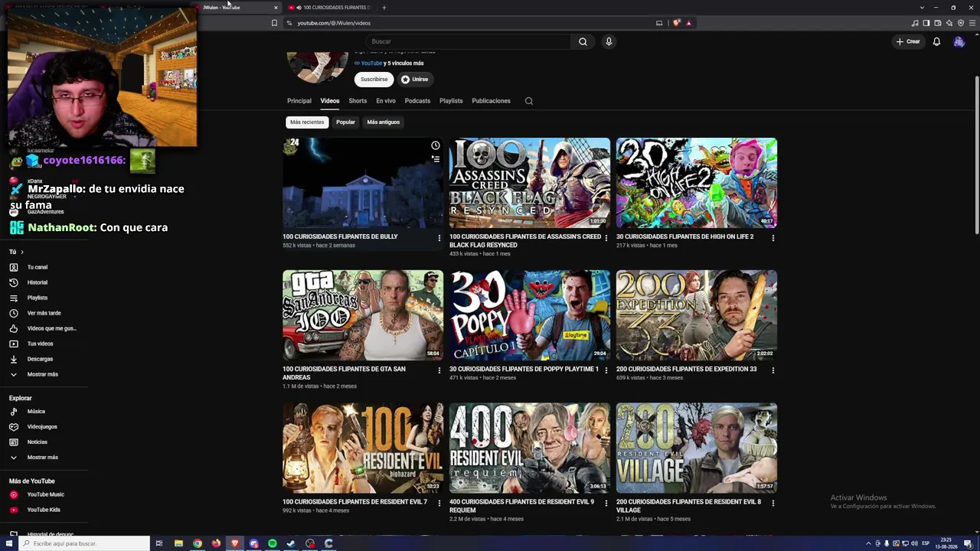Open Videojuegos in Explorar section
The image size is (980, 551).
43,427
